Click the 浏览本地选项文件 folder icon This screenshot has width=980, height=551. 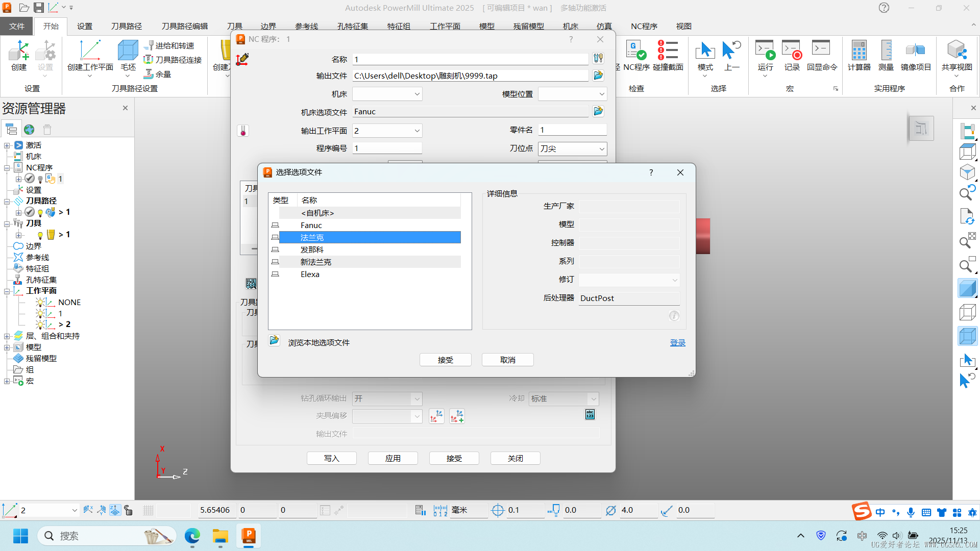(274, 340)
